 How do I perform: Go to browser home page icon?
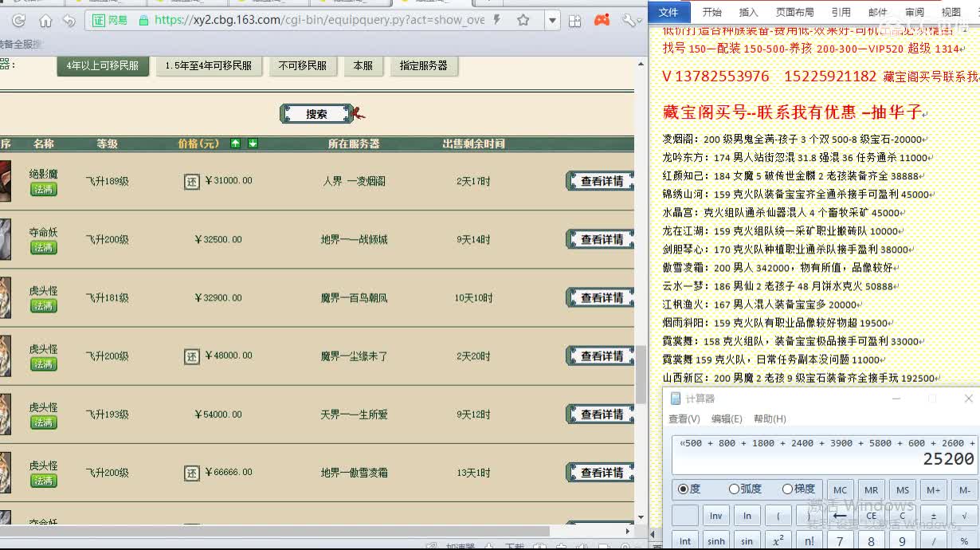click(45, 21)
